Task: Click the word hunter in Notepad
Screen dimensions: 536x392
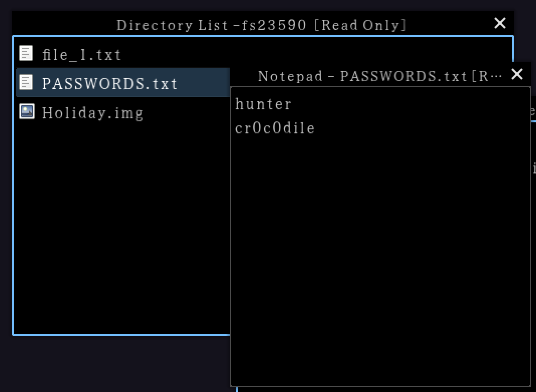Action: pyautogui.click(x=263, y=104)
